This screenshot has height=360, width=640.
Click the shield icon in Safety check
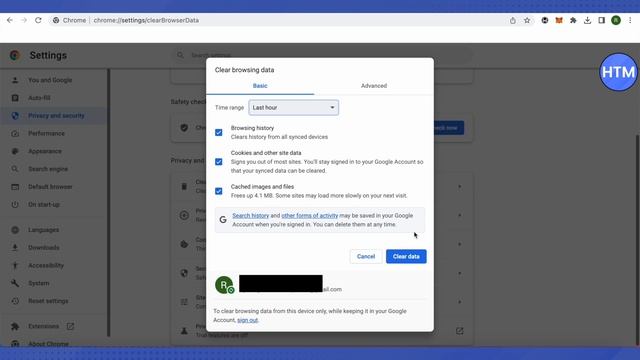click(x=184, y=128)
